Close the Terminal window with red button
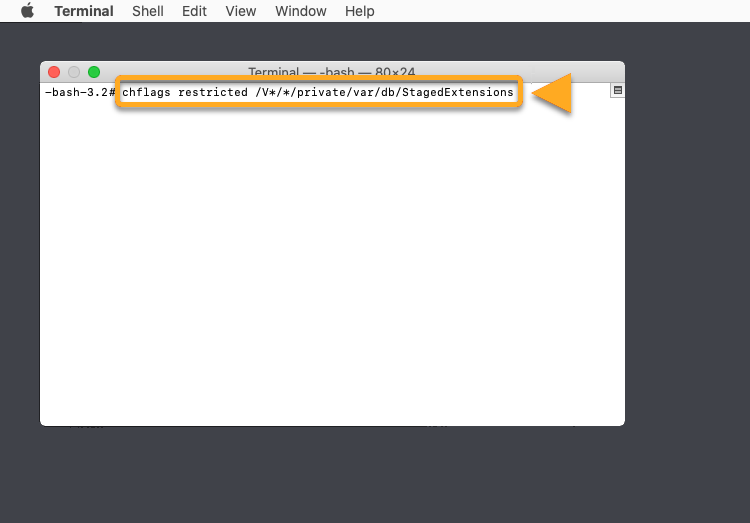 [x=54, y=72]
